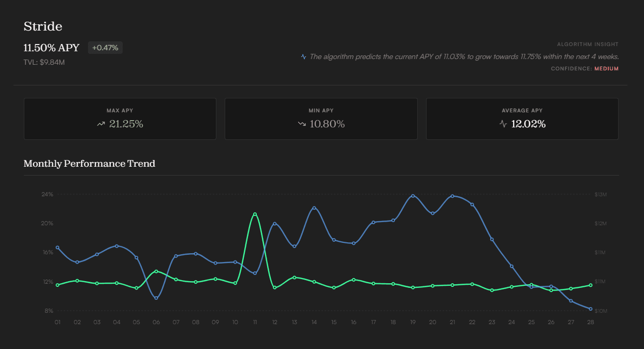Click the 8% left axis label

pos(49,311)
